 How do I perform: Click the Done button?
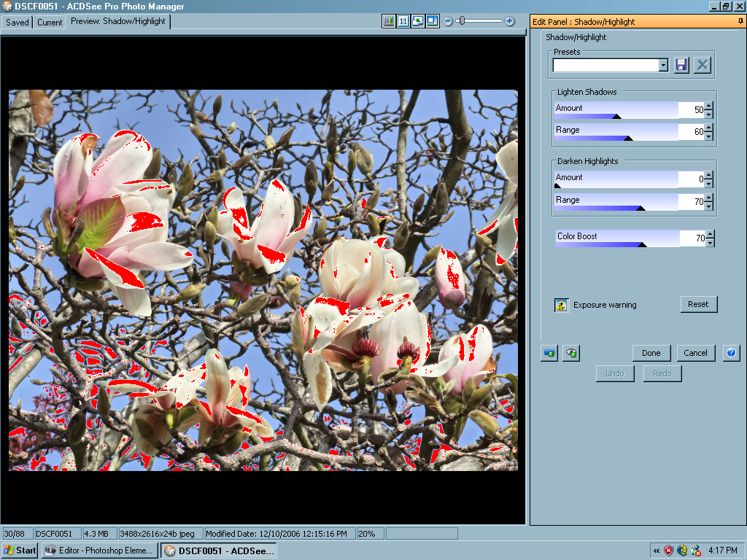pos(651,353)
